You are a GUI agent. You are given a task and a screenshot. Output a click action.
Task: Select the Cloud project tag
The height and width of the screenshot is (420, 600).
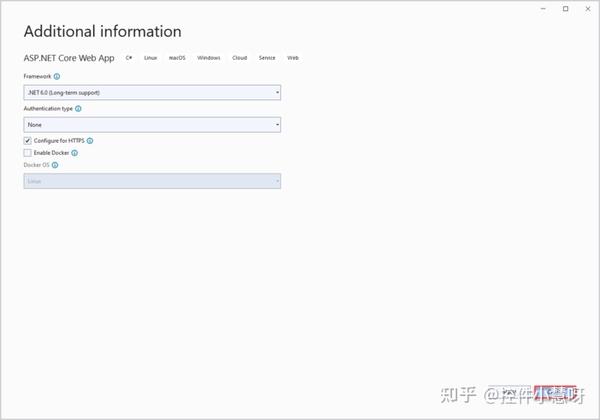point(240,58)
